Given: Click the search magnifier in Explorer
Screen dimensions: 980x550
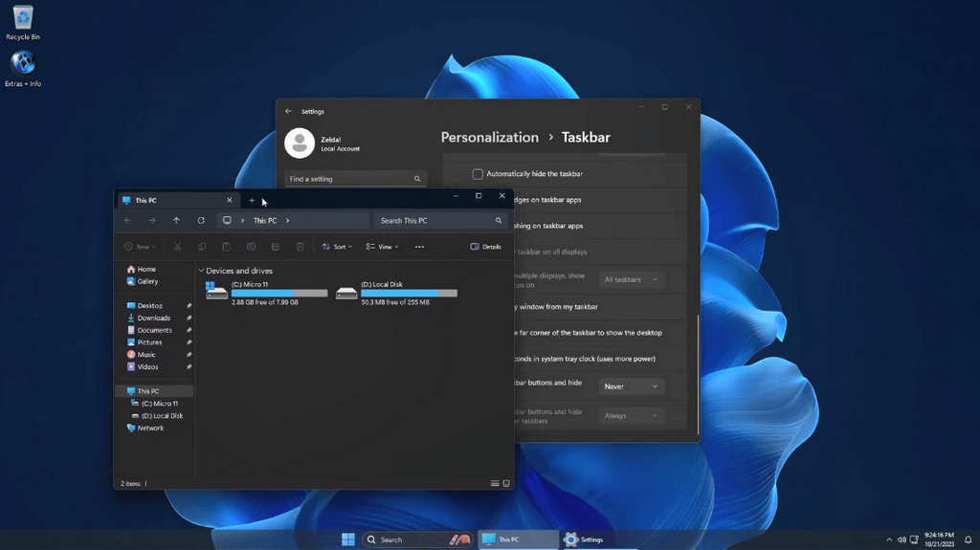Looking at the screenshot, I should [498, 221].
